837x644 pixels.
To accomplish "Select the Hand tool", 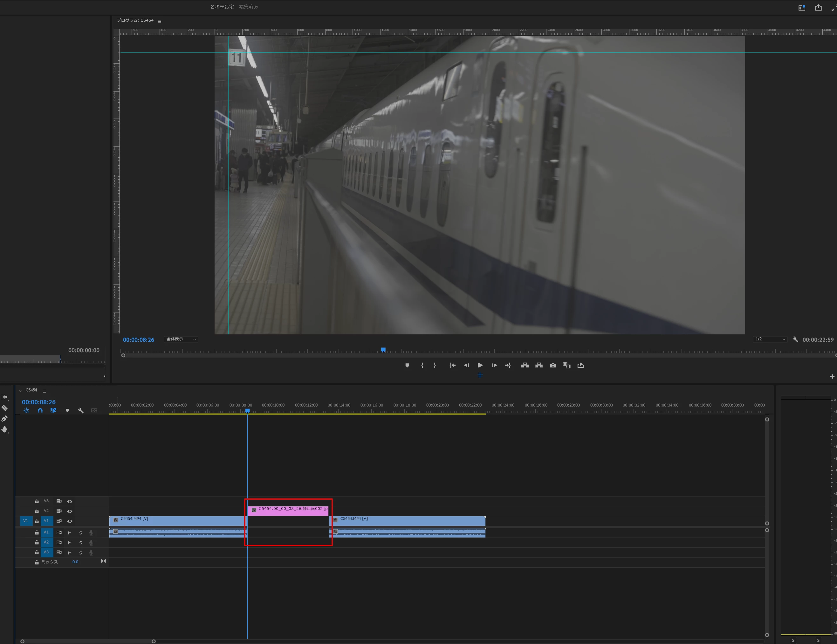I will [4, 429].
